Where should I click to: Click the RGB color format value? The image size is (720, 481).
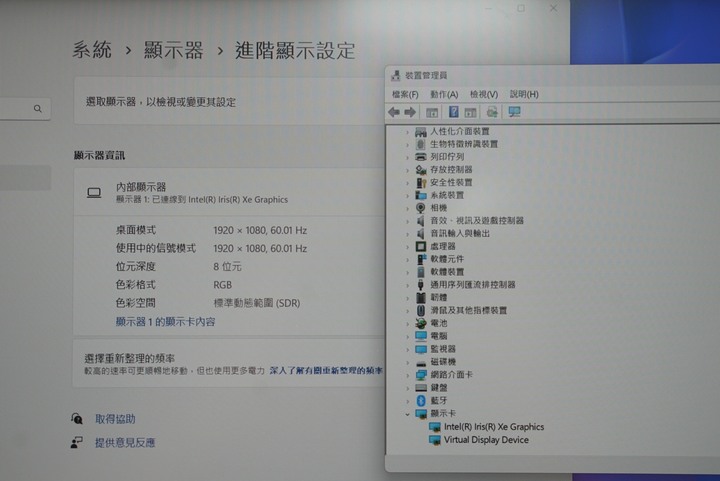(x=222, y=285)
